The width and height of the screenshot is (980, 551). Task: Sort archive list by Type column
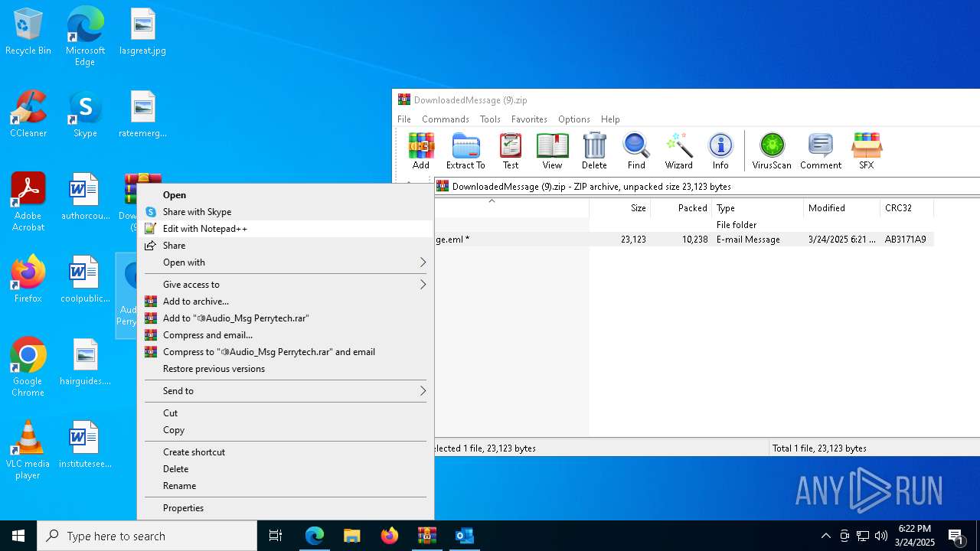[x=758, y=208]
